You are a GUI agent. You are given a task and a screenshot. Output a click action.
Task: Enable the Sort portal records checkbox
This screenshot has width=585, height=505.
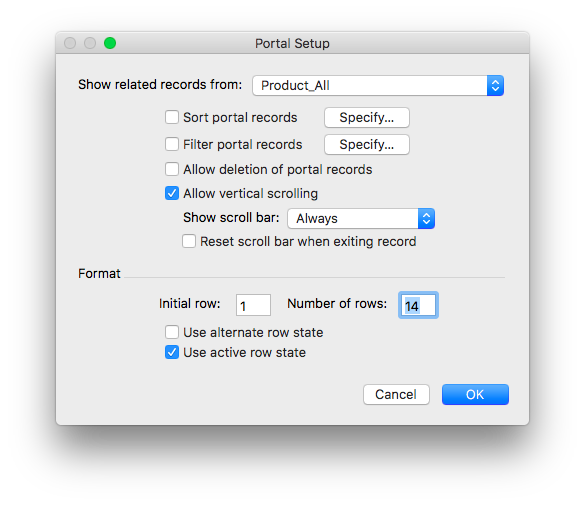[172, 117]
